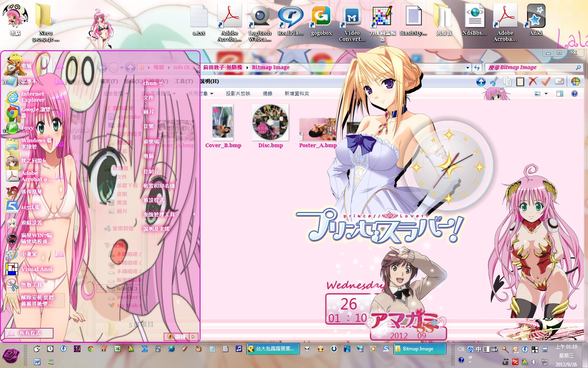Viewport: 588px width, 368px height.
Task: Click the Up folder arrow icon in Explorer toolbar
Action: tap(481, 82)
